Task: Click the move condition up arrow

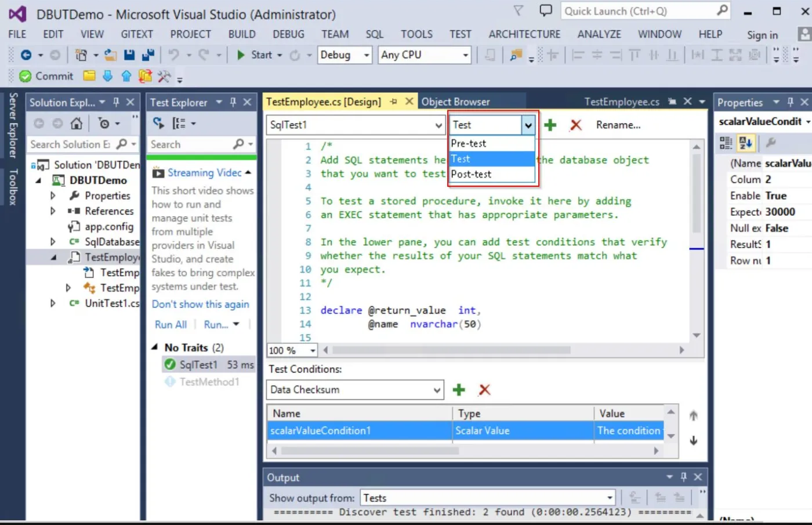Action: point(694,415)
